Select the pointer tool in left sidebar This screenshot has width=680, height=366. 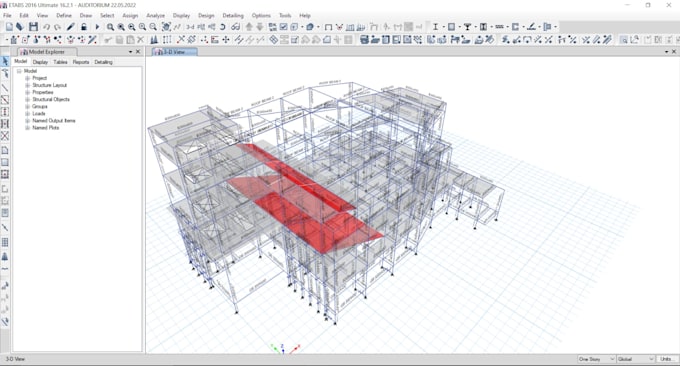5,62
